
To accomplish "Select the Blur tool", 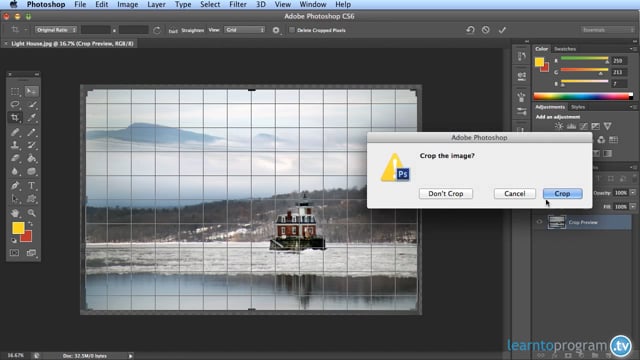I will 15,172.
